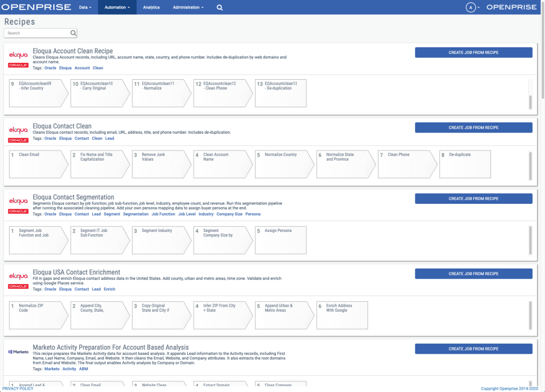Click the Oracle badge on the Contact Segmentation card

(x=18, y=211)
